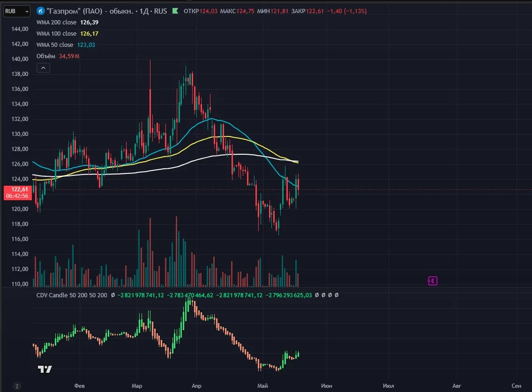Click the Мар label on time axis
The height and width of the screenshot is (392, 532).
coord(137,386)
